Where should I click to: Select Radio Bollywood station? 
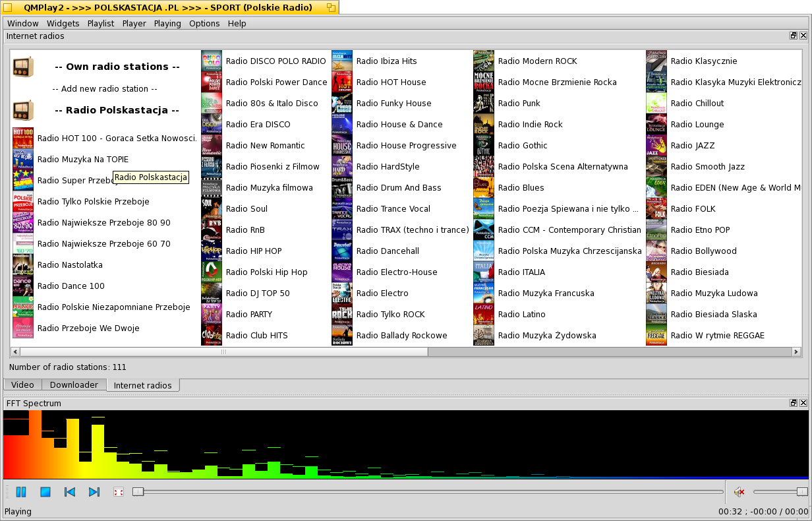[x=704, y=251]
